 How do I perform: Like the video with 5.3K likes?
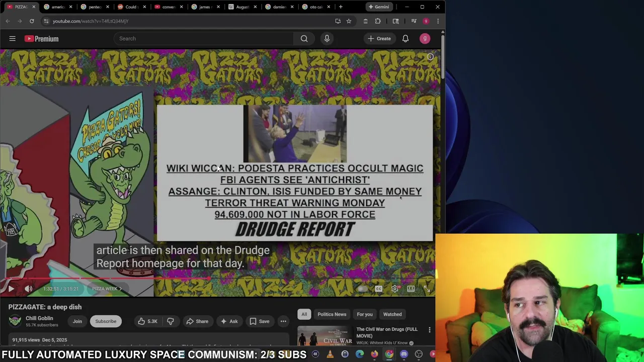tap(147, 321)
